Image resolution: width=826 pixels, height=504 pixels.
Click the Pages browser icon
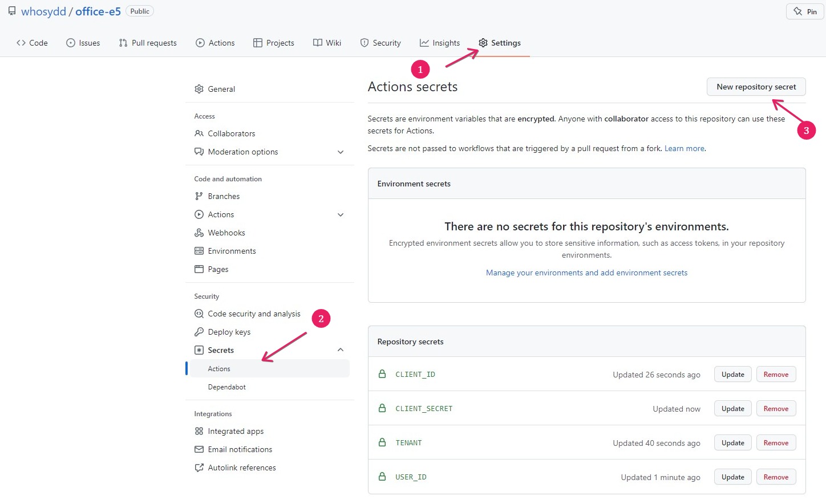point(199,269)
